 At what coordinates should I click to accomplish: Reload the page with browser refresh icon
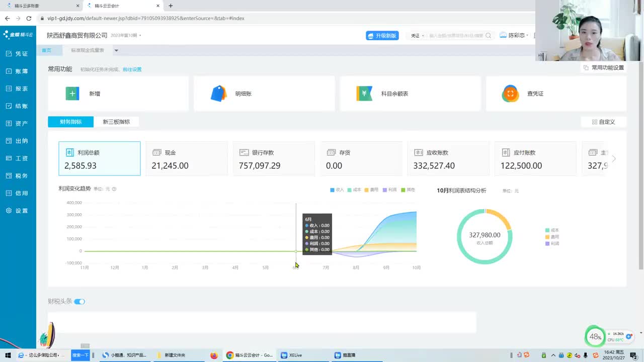[x=29, y=18]
